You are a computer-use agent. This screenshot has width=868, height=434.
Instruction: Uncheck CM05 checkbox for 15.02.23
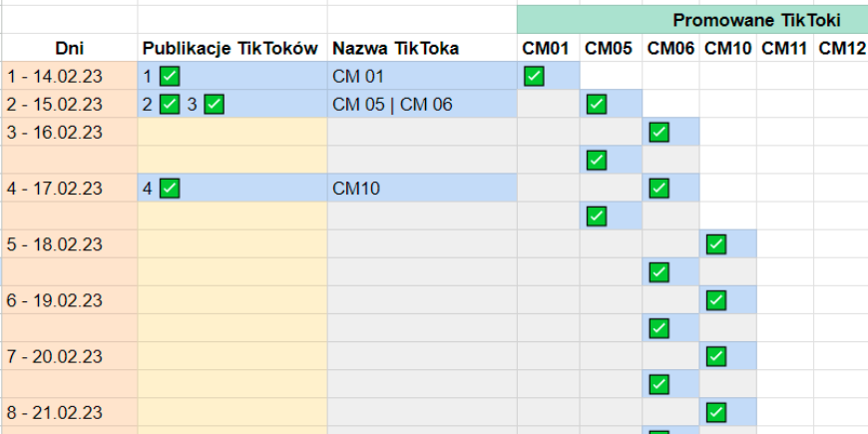point(597,104)
